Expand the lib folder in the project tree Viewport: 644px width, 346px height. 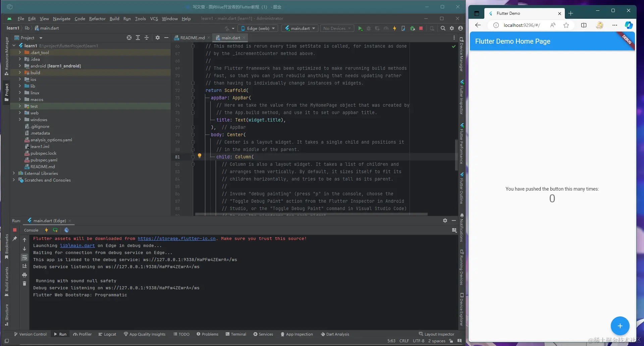point(20,86)
